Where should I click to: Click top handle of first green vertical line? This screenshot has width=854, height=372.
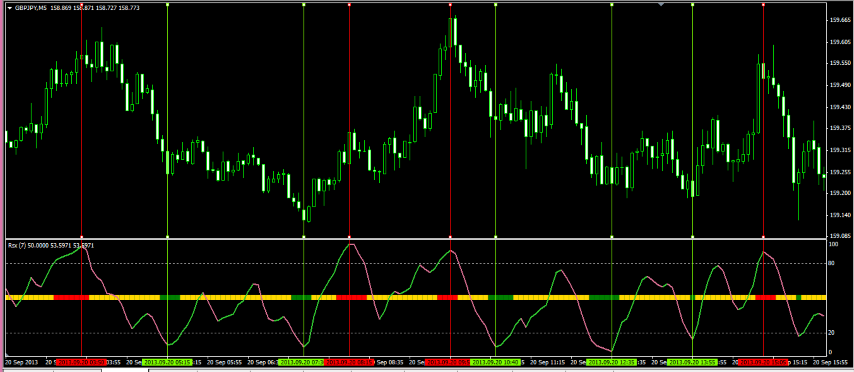tap(167, 4)
